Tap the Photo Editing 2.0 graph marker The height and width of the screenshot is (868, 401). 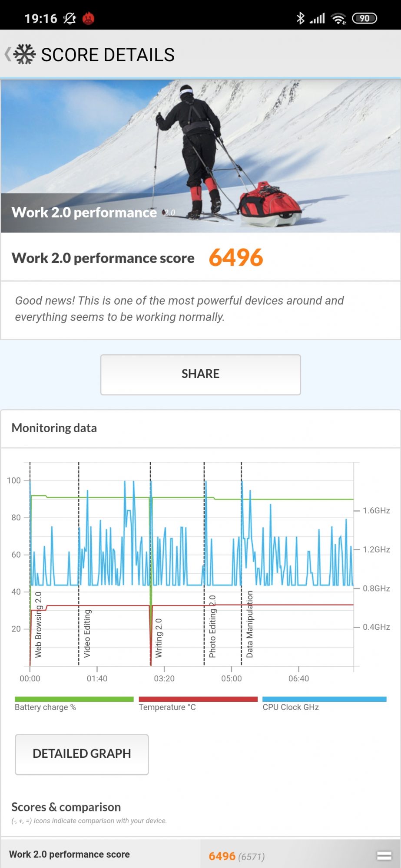point(212,626)
